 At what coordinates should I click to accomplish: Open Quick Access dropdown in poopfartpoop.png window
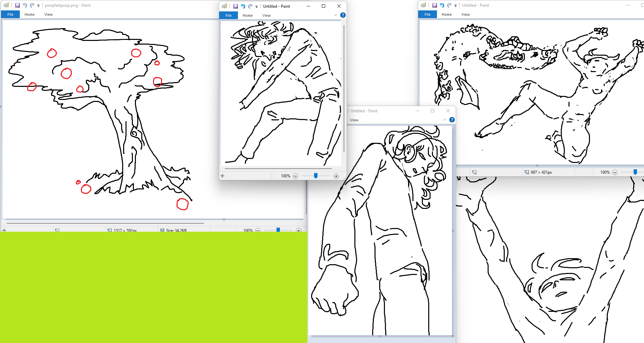[x=38, y=6]
